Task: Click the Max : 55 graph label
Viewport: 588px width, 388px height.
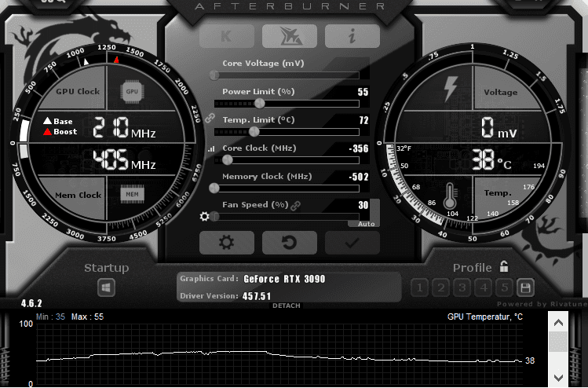Action: pos(87,317)
